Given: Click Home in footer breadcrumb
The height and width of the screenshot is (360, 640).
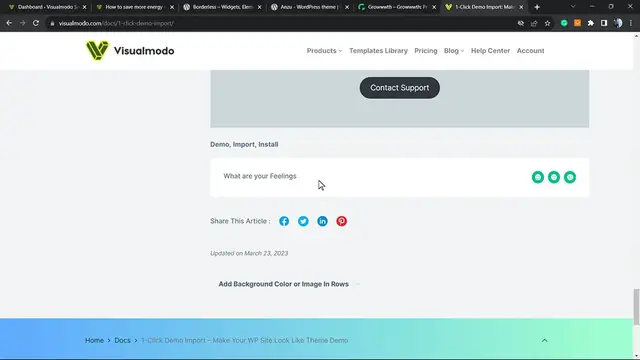Looking at the screenshot, I should pyautogui.click(x=94, y=340).
